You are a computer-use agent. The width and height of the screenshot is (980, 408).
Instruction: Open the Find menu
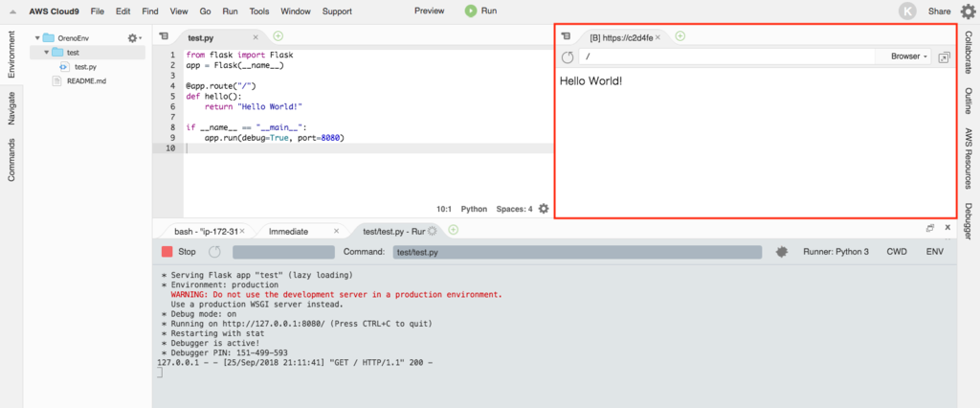(150, 11)
